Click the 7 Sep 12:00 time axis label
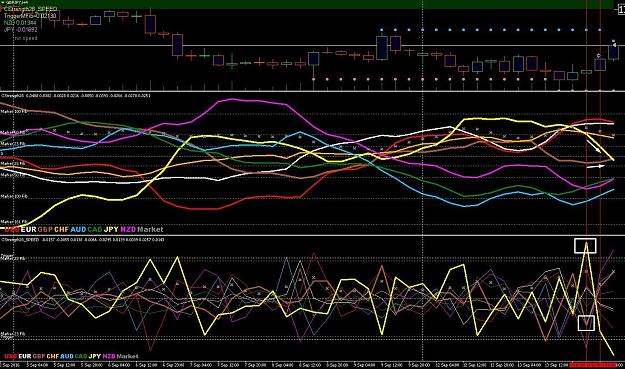625x369 pixels. point(228,365)
